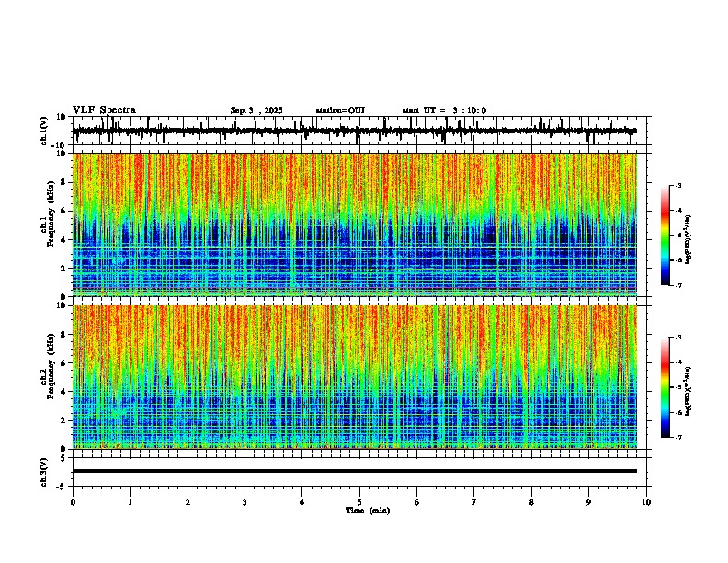Click the Time (min) axis label
Viewport: 728px width, 563px height.
pyautogui.click(x=368, y=511)
